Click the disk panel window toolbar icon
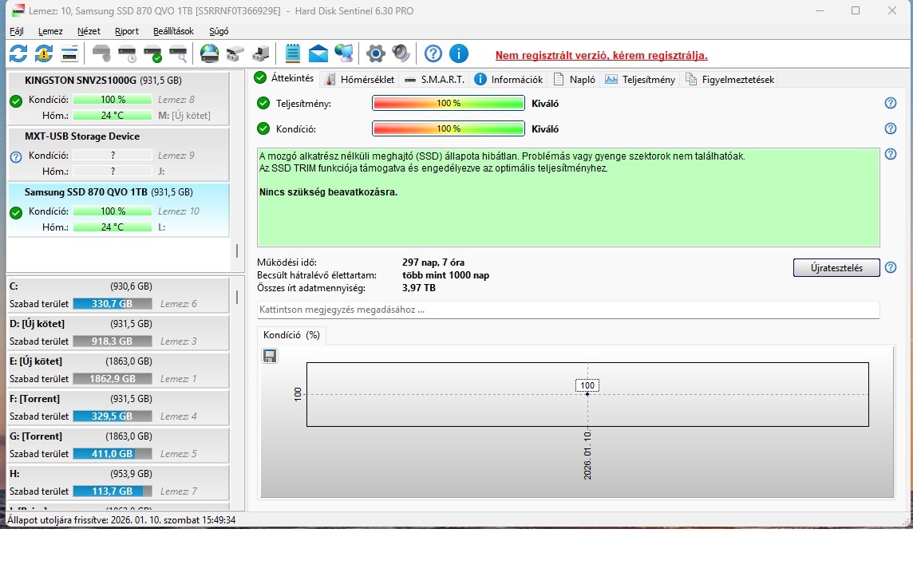 [x=69, y=54]
